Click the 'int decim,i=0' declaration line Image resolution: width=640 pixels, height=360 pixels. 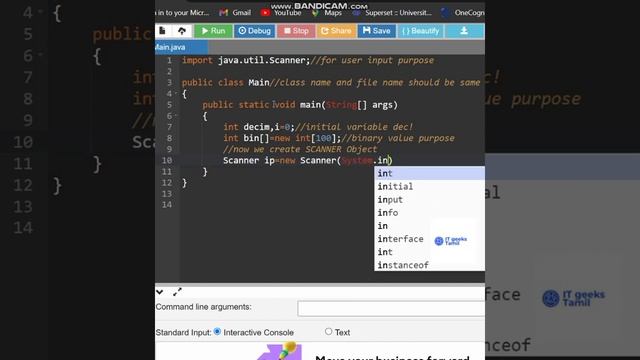[x=318, y=127]
